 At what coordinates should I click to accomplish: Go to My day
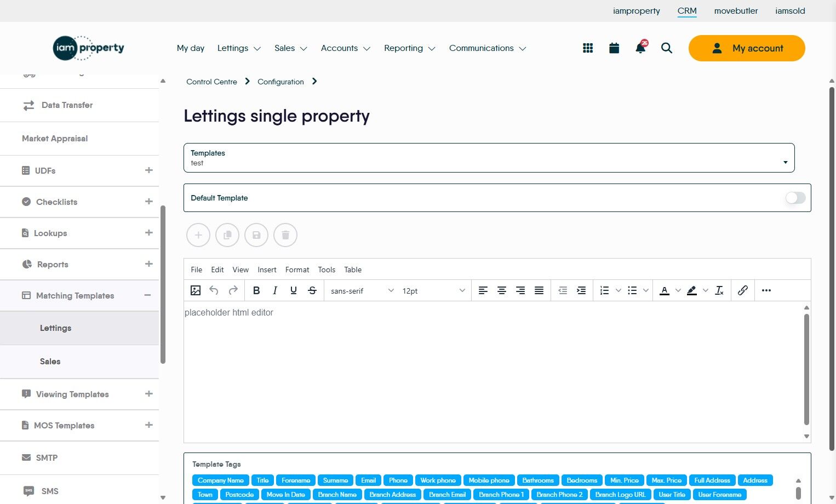pyautogui.click(x=191, y=48)
